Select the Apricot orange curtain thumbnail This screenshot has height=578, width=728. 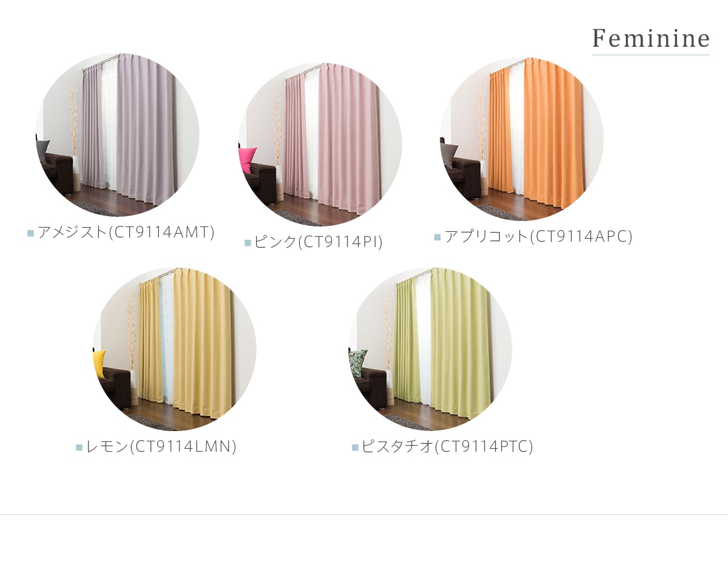(522, 139)
